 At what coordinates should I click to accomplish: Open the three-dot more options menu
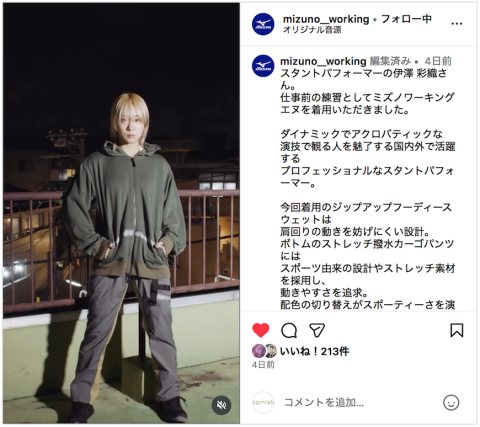[x=456, y=24]
